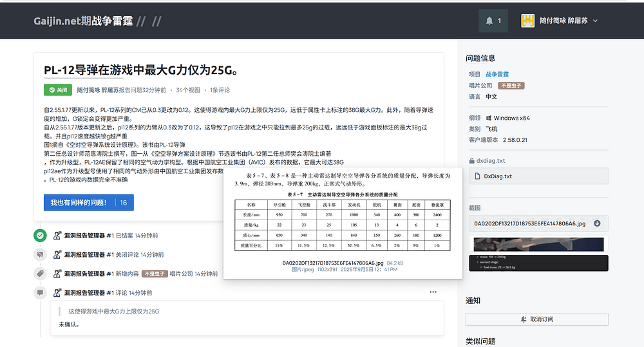
Task: Click the preview caption filename 0A0202DF13217D18753E6FE4147806A6.jpg
Action: 333,263
